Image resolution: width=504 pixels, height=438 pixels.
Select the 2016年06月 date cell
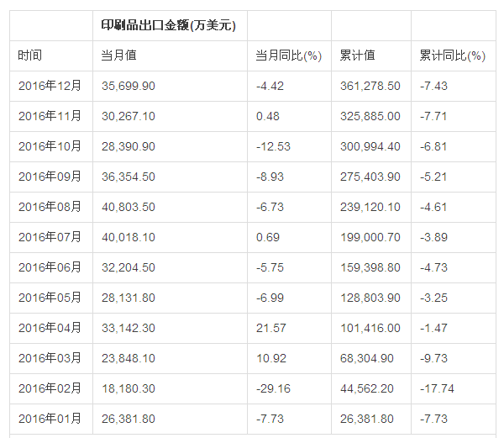click(x=50, y=267)
